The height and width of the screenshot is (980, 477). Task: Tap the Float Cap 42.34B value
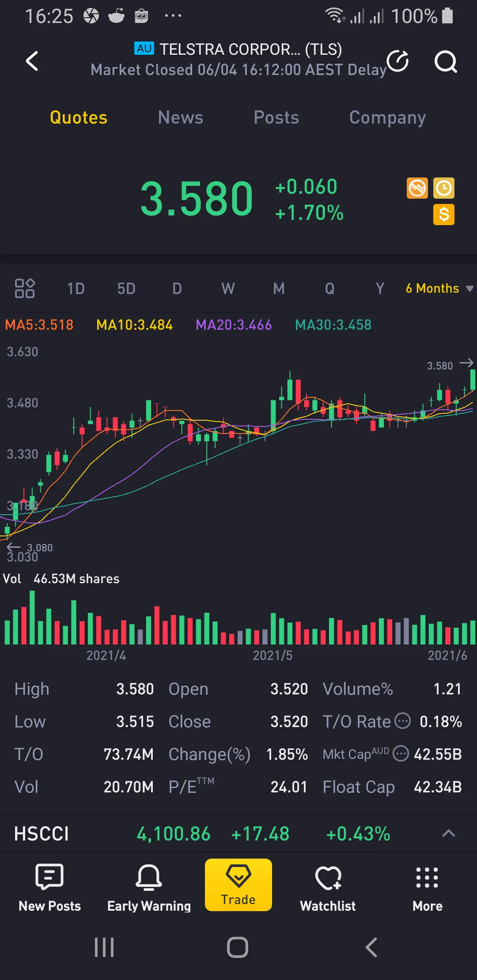(x=438, y=787)
